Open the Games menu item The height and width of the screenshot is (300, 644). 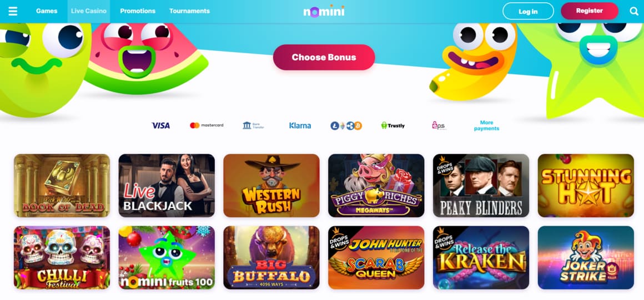(x=47, y=11)
